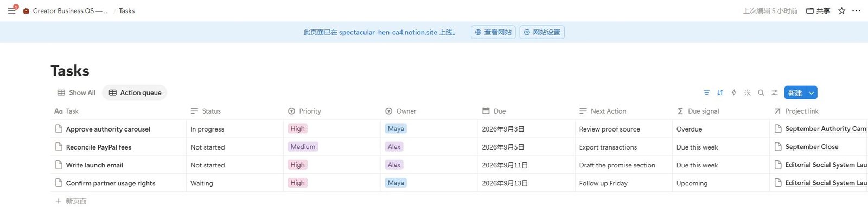Click the due date 2026年9月3日
The height and width of the screenshot is (224, 868).
[x=503, y=129]
